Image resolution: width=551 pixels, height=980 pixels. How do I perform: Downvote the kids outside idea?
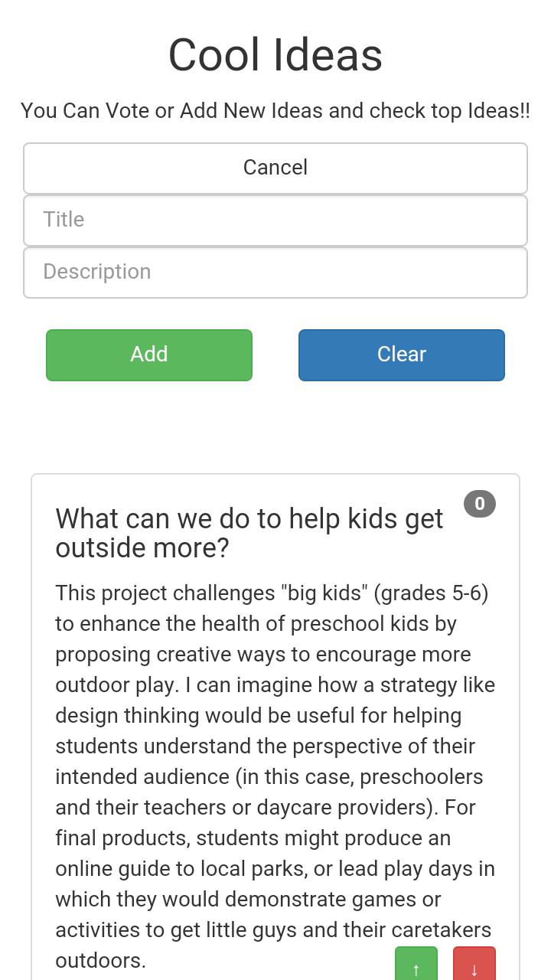click(x=474, y=965)
